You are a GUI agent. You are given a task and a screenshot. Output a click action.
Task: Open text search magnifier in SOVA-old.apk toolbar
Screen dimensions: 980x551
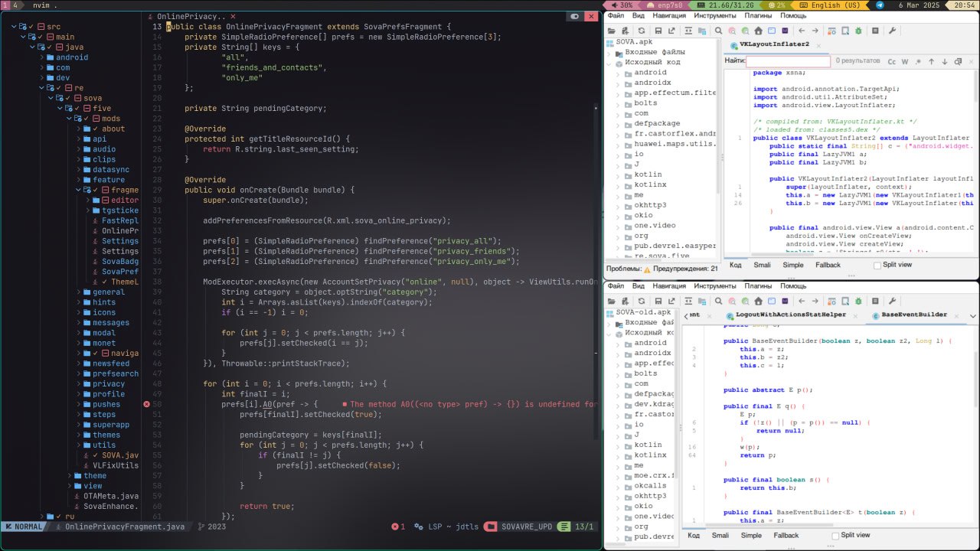(719, 302)
